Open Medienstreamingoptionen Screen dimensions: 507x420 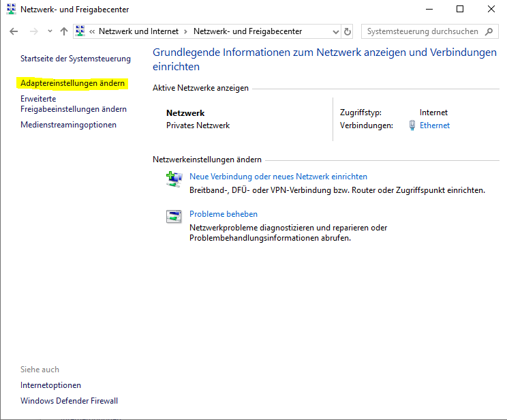[x=68, y=125]
